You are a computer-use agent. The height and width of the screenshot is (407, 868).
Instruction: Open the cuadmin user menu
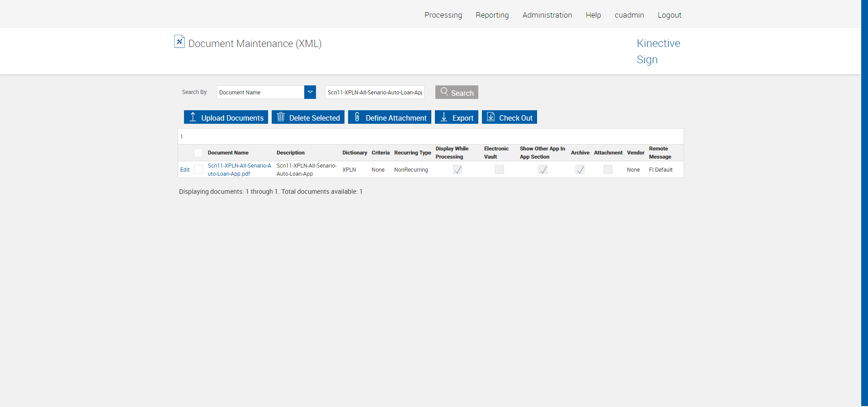[x=629, y=15]
